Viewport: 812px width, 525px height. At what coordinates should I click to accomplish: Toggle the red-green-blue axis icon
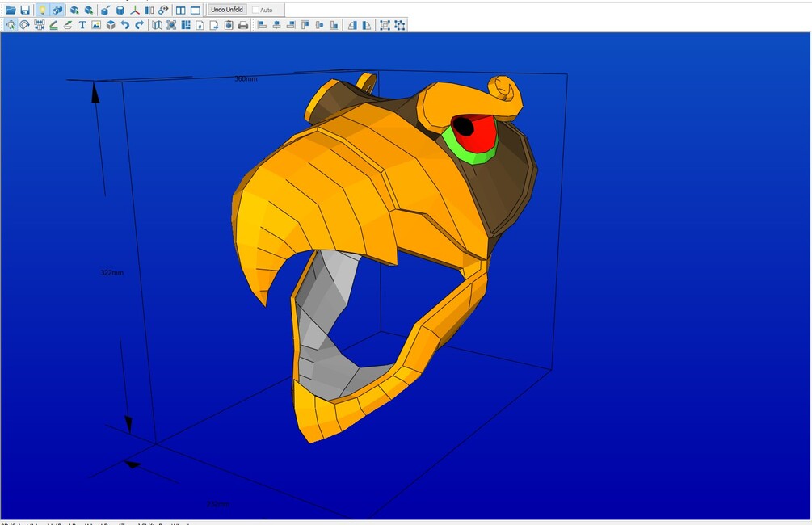(135, 10)
